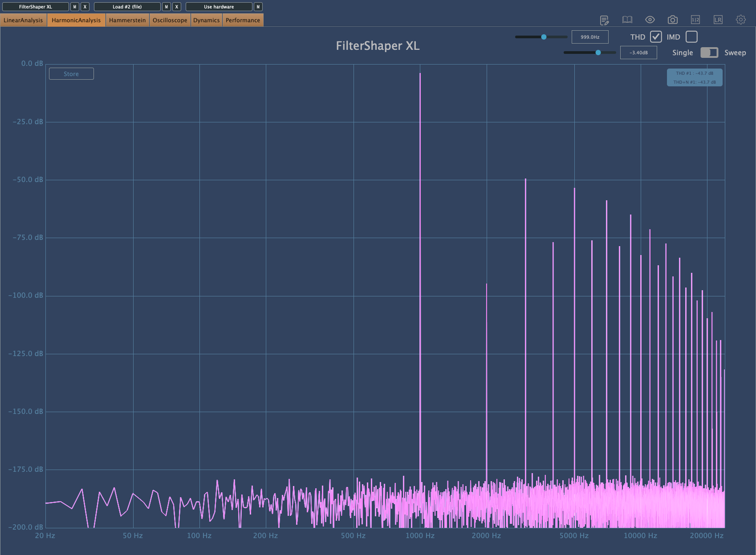Switch to the LinearAnalysis tab
The image size is (756, 555).
[x=23, y=20]
